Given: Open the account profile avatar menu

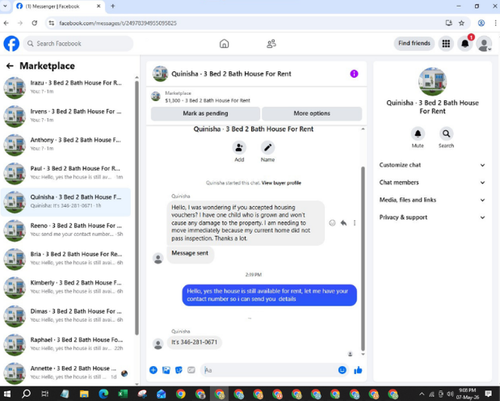Looking at the screenshot, I should click(x=484, y=44).
